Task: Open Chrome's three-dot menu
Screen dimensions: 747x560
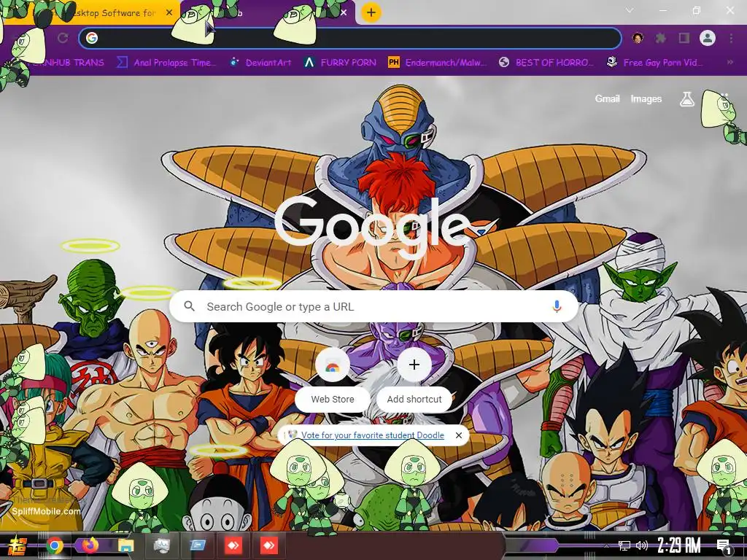Action: click(x=731, y=38)
